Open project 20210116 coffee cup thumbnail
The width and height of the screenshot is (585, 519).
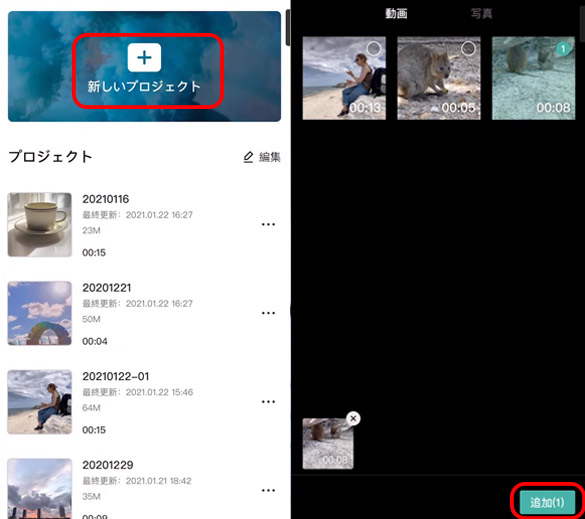40,225
